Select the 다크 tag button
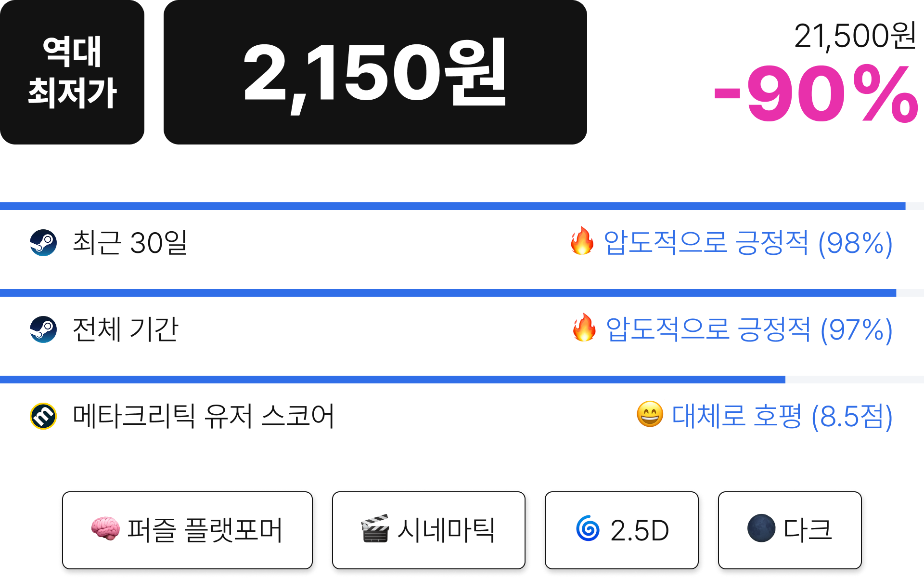 click(x=790, y=530)
